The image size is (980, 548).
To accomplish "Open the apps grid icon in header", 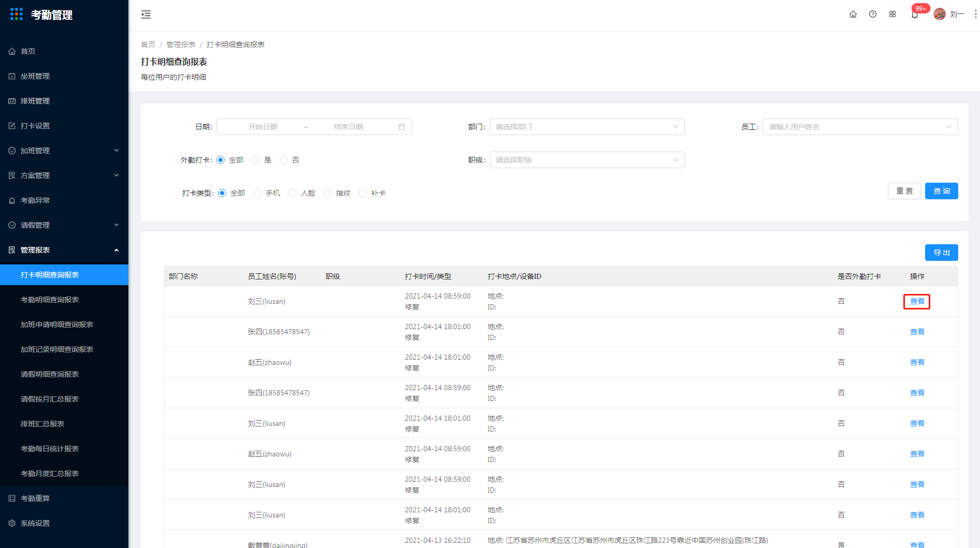I will 893,14.
